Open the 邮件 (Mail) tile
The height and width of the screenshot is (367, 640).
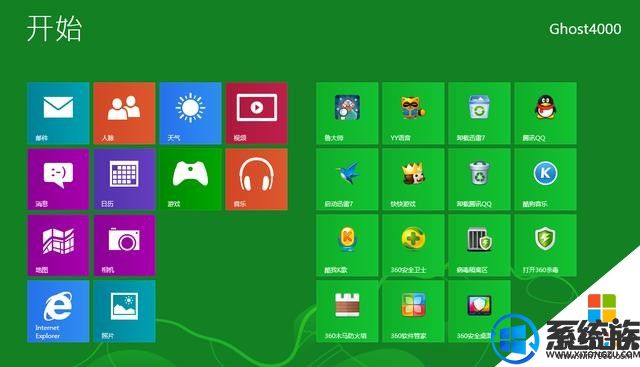click(58, 113)
